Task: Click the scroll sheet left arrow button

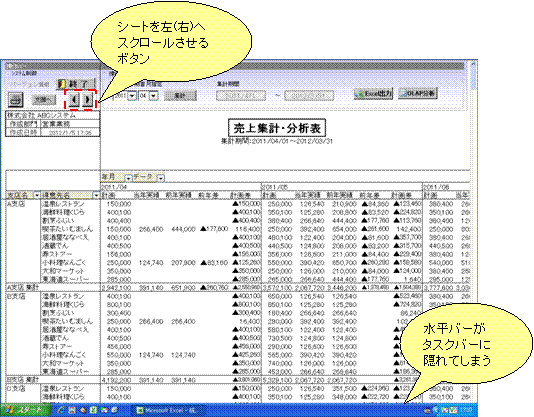Action: [x=74, y=100]
